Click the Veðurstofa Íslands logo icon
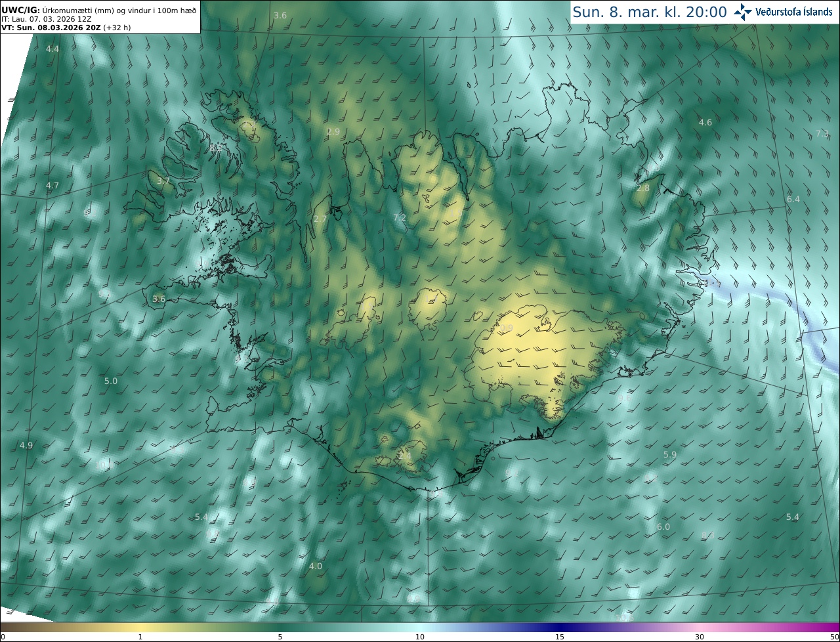The image size is (840, 642). tap(743, 11)
